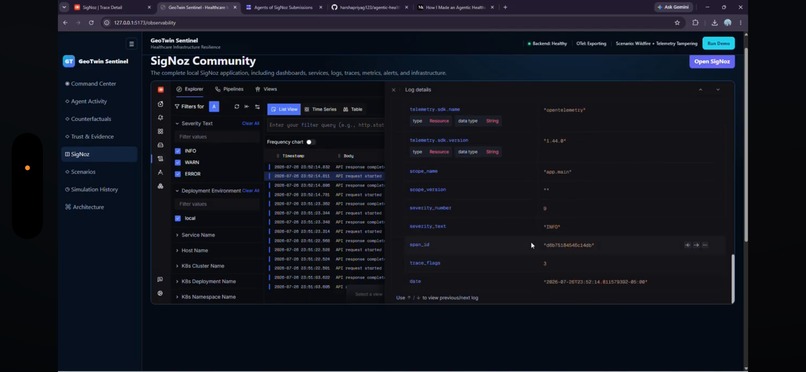Open the bottom-most icon in SigNoz sidebar
The width and height of the screenshot is (806, 372).
click(x=160, y=293)
